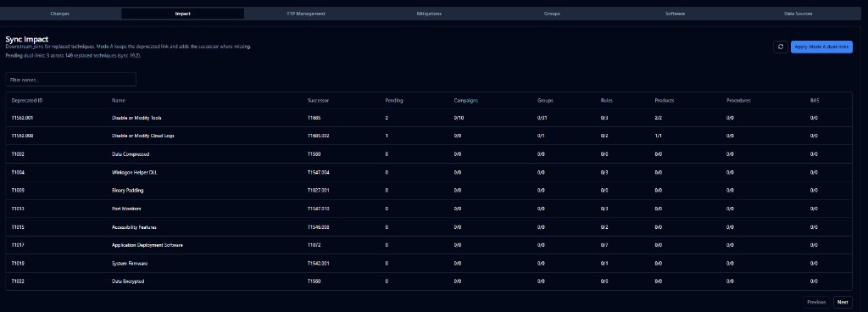Open the Software tab
868x312 pixels.
(x=675, y=14)
